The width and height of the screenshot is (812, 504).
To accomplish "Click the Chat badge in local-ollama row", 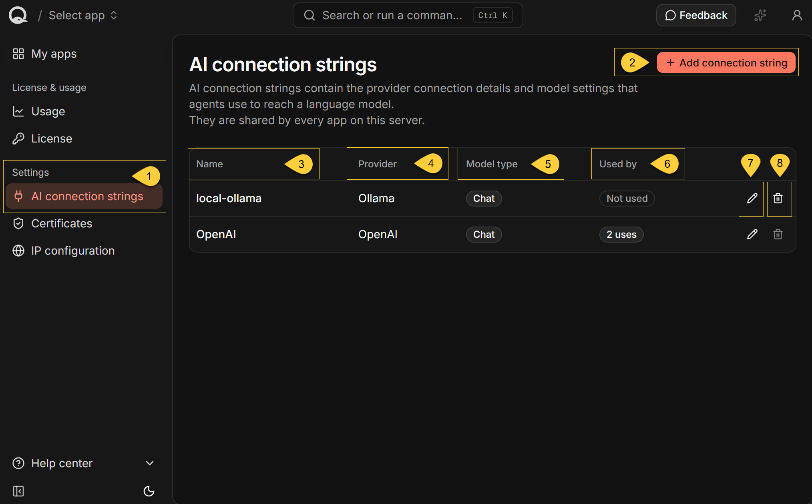I will tap(484, 198).
